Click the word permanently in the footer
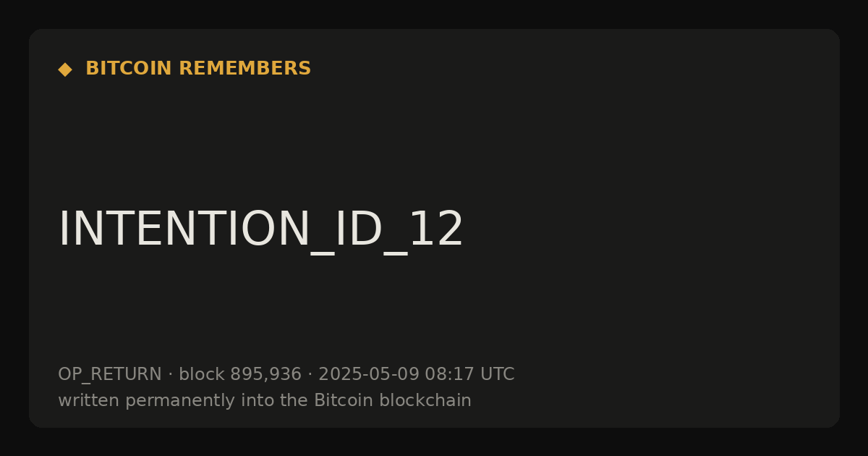868x456 pixels. pos(168,401)
